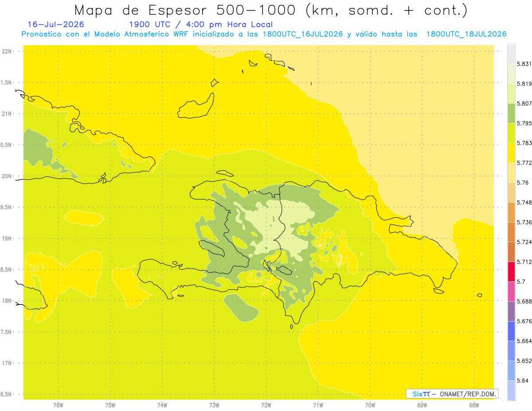This screenshot has width=532, height=411.
Task: Click the 5.724 legend value
Action: click(x=524, y=242)
